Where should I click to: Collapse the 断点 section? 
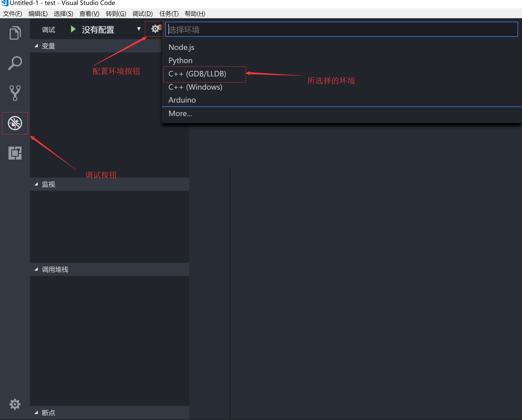[x=110, y=413]
